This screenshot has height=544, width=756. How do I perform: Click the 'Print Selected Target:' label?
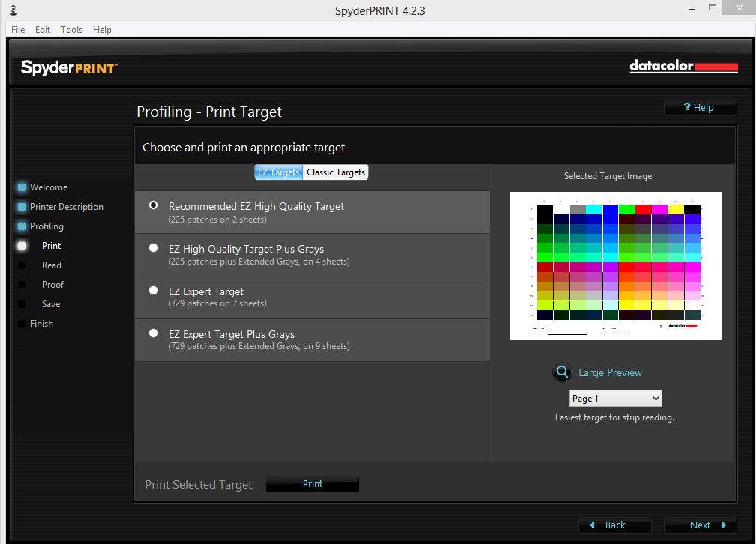(x=199, y=485)
